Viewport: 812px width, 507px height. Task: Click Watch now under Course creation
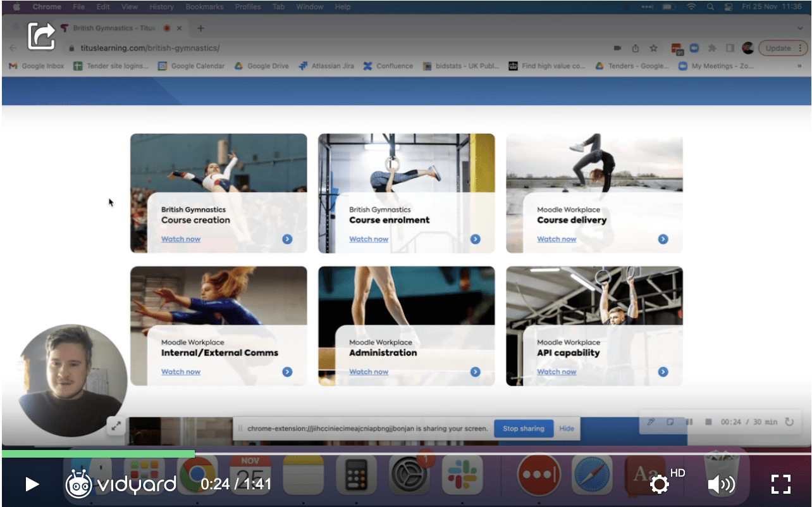(x=181, y=239)
